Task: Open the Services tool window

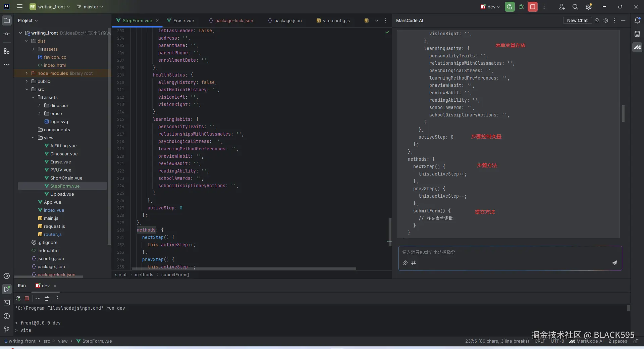Action: click(7, 276)
